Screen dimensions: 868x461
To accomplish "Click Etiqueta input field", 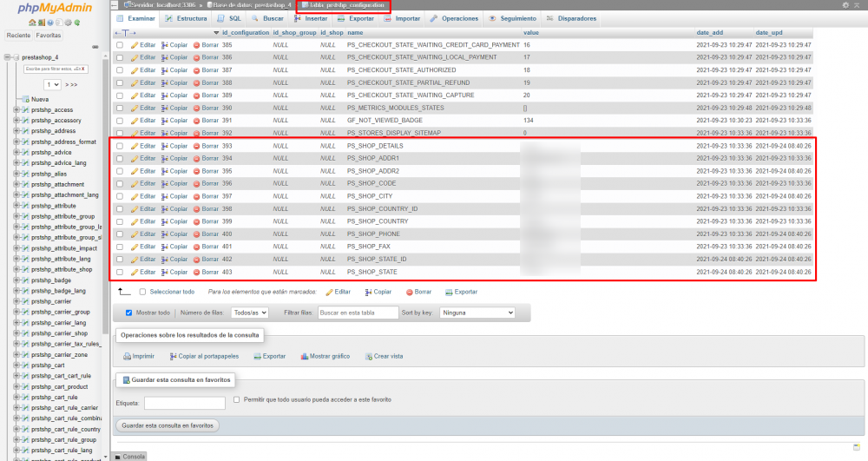I will (x=184, y=403).
